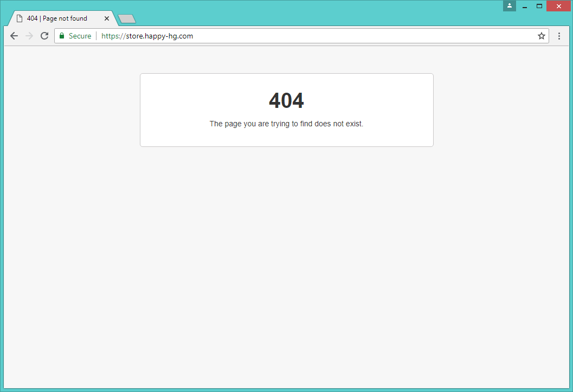Image resolution: width=573 pixels, height=392 pixels.
Task: Minimize the browser window
Action: pyautogui.click(x=525, y=6)
